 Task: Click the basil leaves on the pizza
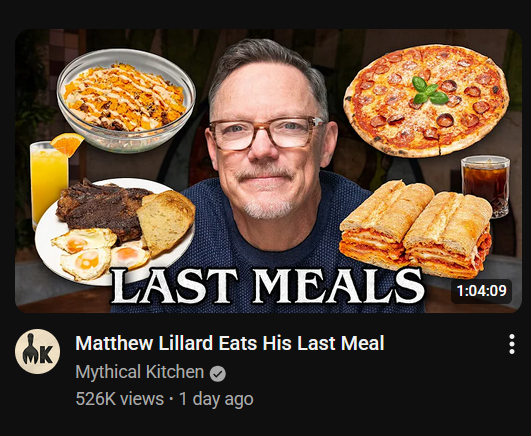(x=428, y=90)
